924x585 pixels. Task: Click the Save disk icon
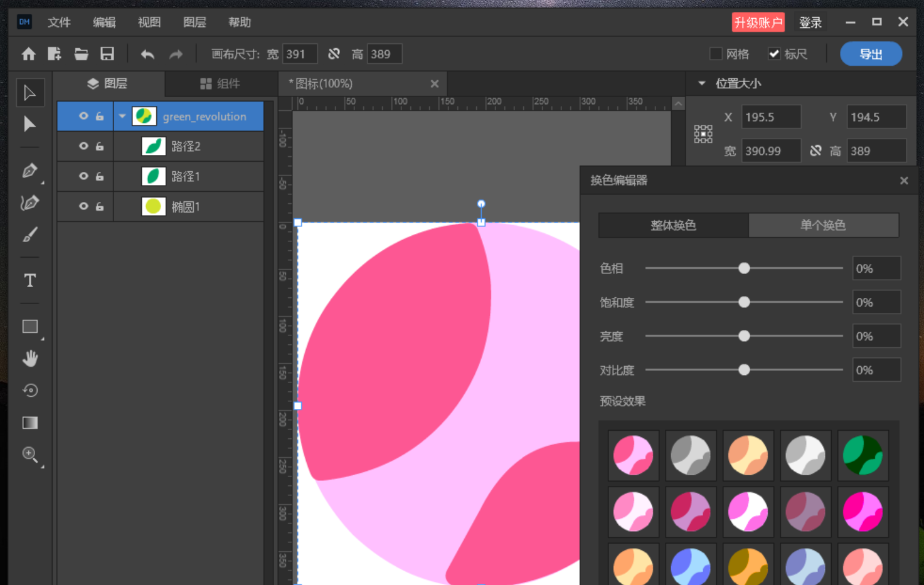pos(107,54)
